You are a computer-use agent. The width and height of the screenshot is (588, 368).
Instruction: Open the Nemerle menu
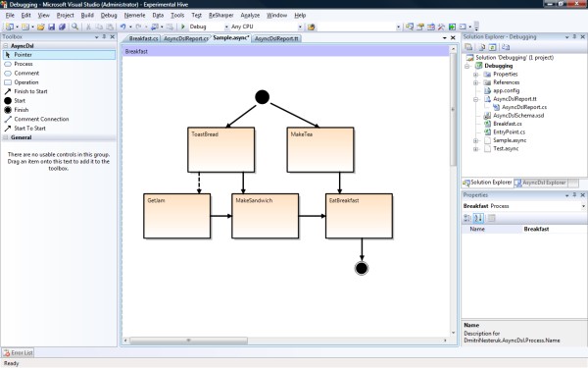point(134,16)
